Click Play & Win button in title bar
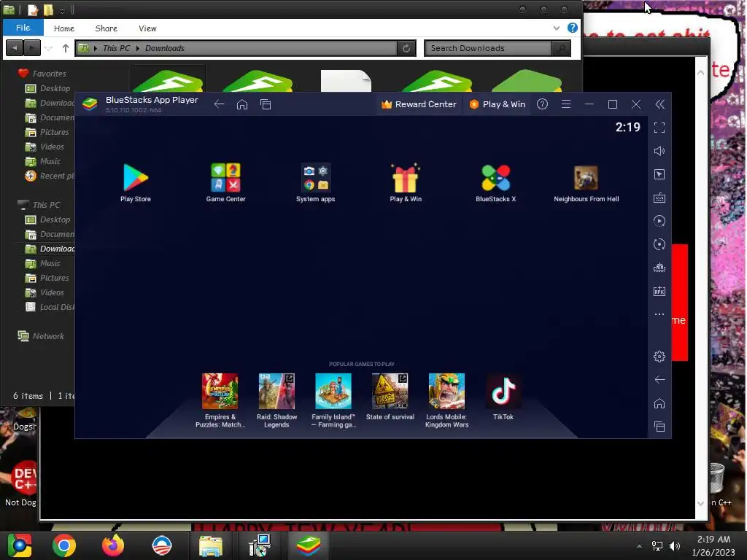Viewport: 747px width, 560px height. click(x=497, y=104)
